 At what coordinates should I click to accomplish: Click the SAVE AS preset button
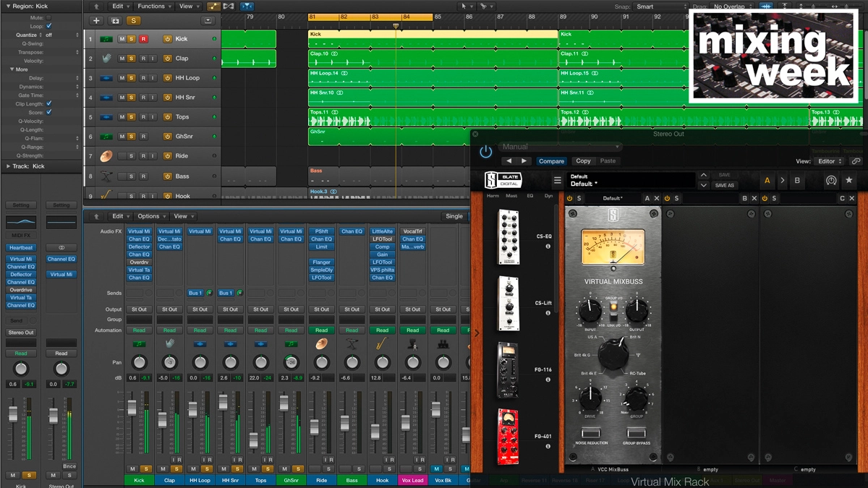click(x=724, y=186)
